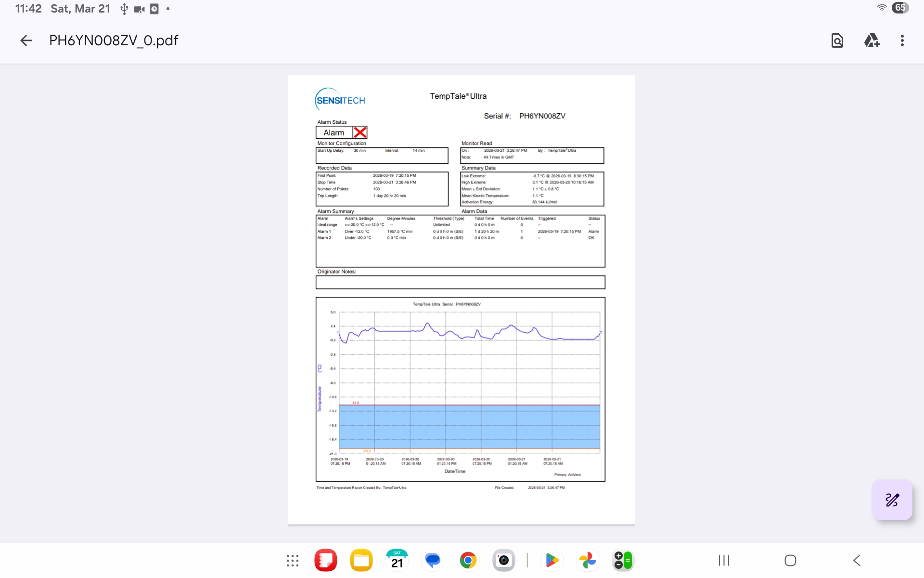Launch Google Chrome from taskbar
This screenshot has width=924, height=578.
click(x=468, y=561)
